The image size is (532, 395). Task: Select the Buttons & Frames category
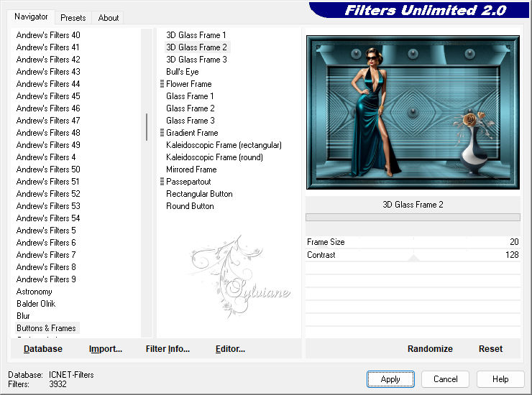pos(46,328)
